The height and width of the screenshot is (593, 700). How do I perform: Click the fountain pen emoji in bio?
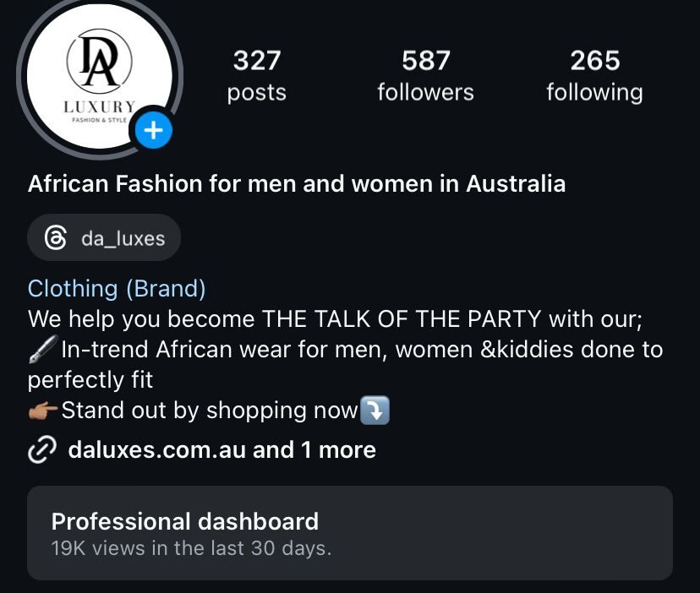43,349
